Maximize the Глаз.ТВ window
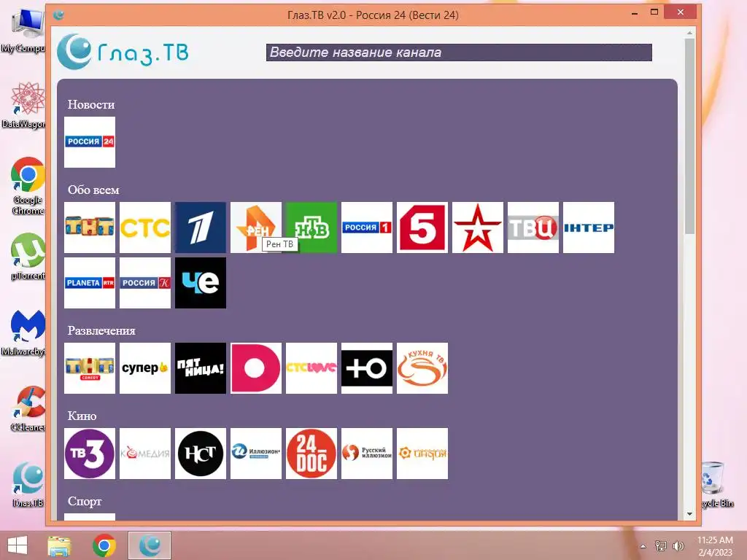Viewport: 747px width, 560px height. (x=654, y=12)
